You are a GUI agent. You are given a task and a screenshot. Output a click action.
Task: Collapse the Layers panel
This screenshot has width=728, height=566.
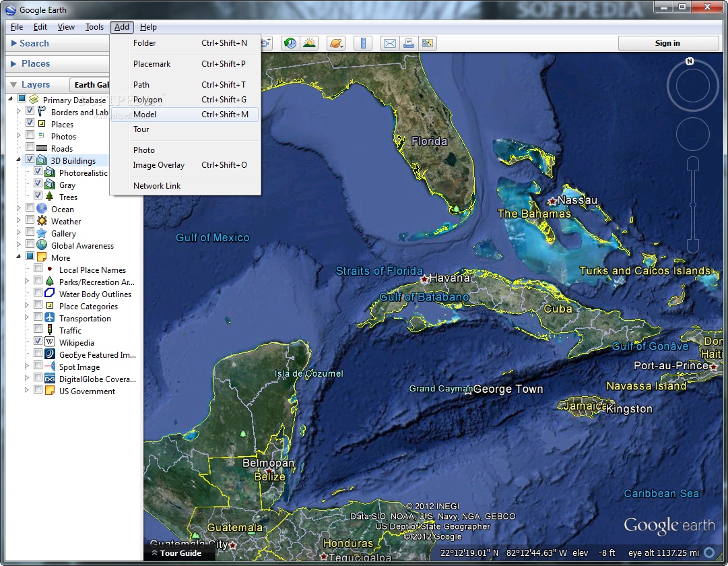coord(13,85)
